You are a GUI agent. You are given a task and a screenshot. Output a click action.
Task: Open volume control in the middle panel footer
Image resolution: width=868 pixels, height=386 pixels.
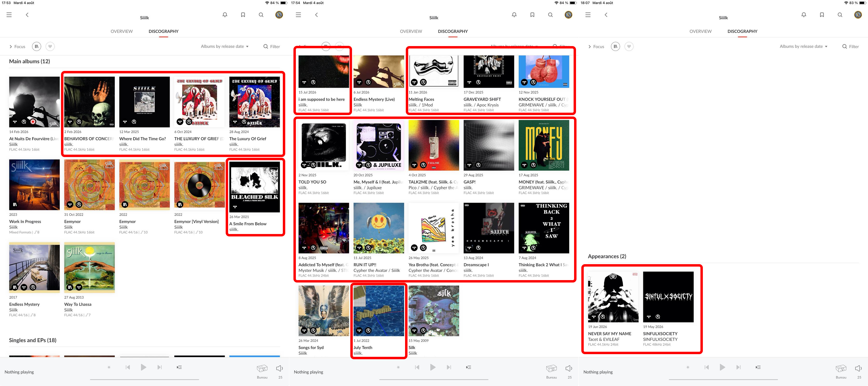(x=569, y=368)
